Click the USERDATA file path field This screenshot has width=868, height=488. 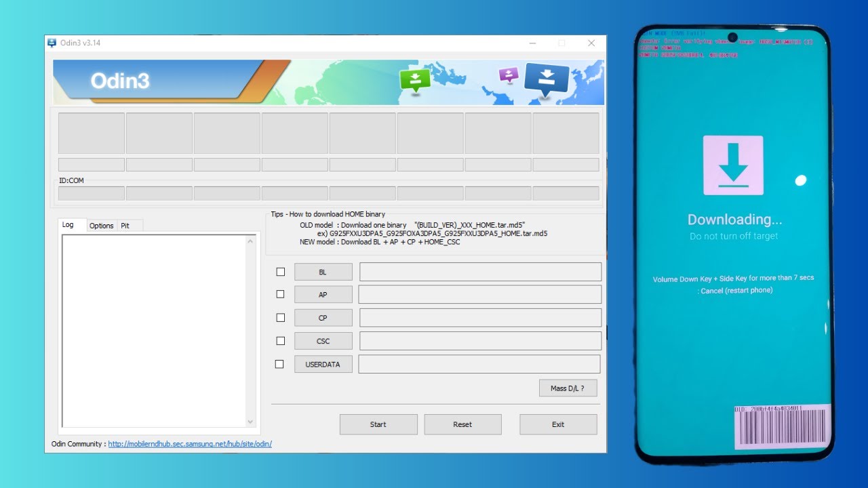(x=479, y=364)
